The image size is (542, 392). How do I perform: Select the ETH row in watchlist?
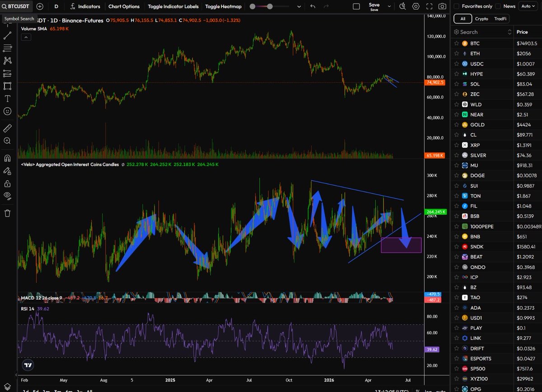[x=496, y=53]
